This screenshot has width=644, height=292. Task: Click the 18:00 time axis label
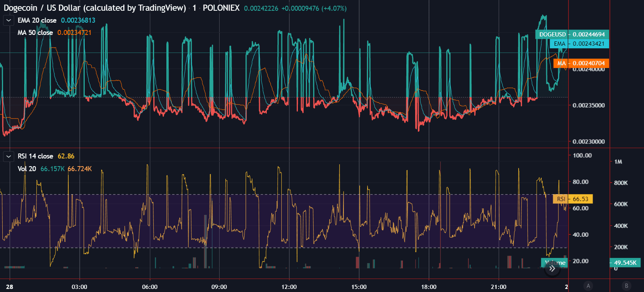pyautogui.click(x=429, y=287)
